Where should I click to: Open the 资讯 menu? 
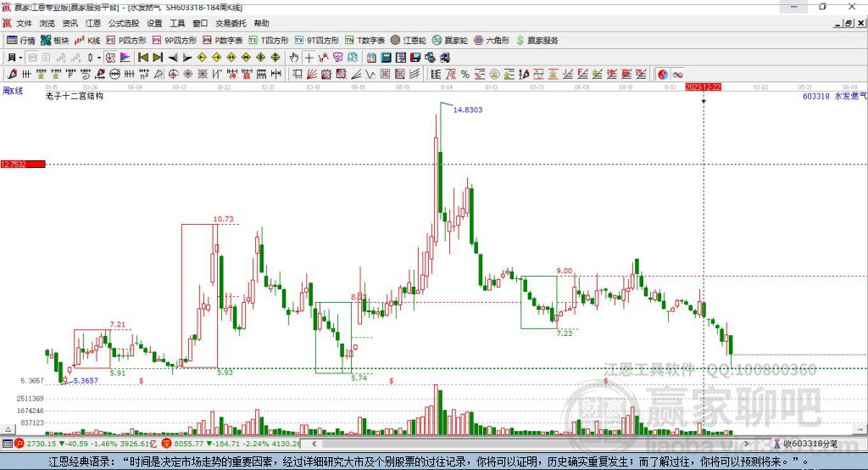[70, 23]
